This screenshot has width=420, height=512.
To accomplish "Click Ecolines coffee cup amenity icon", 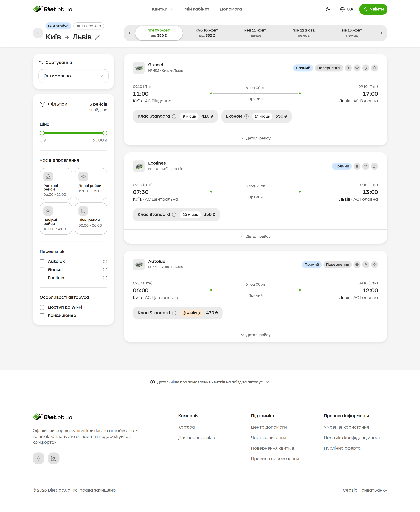I will coord(374,166).
